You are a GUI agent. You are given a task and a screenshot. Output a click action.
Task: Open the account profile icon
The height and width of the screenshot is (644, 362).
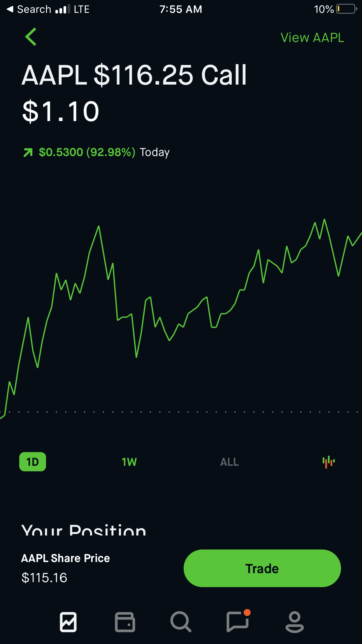[x=294, y=622]
